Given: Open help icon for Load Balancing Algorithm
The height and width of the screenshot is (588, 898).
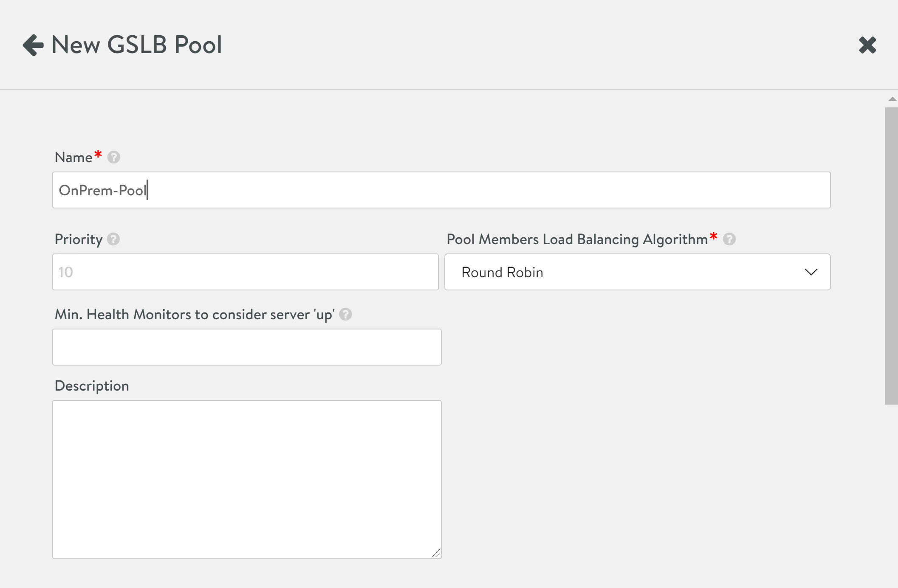Looking at the screenshot, I should pos(729,239).
